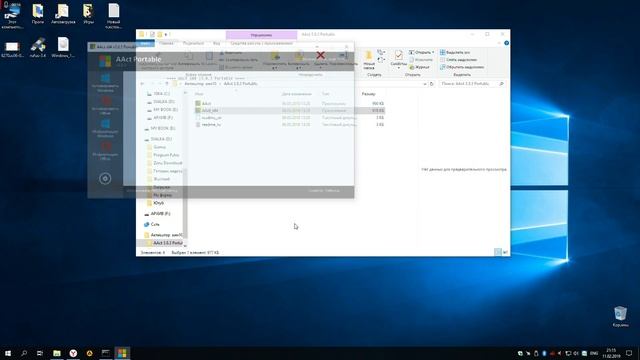Click the second Windows logo icon in AAct sidebar
Viewport: 640px width, 360px height.
(x=105, y=123)
